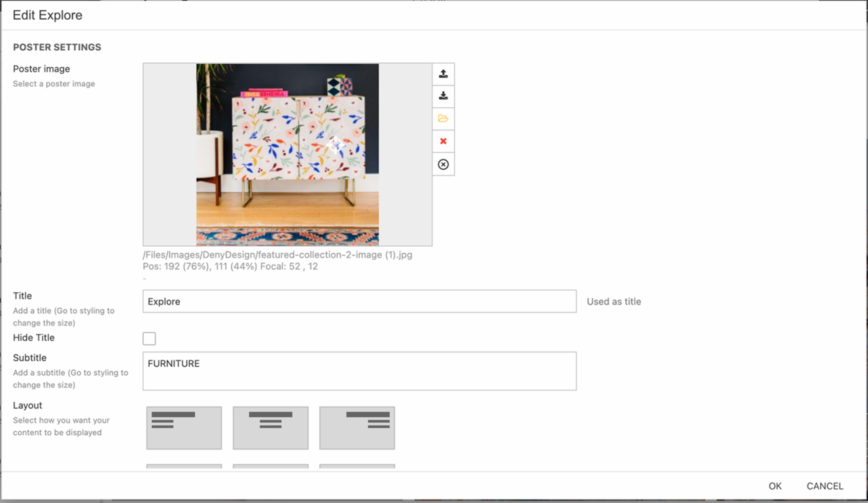Click the circled X clear icon
Viewport: 868px width, 503px height.
click(x=443, y=164)
